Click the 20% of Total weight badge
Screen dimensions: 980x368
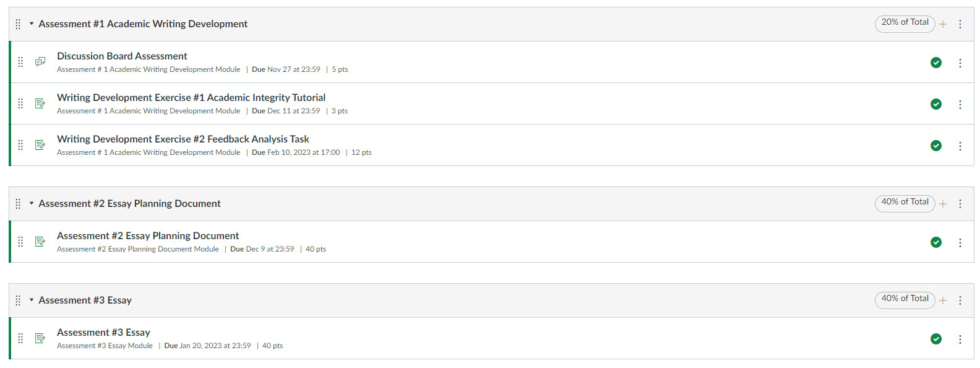click(905, 23)
